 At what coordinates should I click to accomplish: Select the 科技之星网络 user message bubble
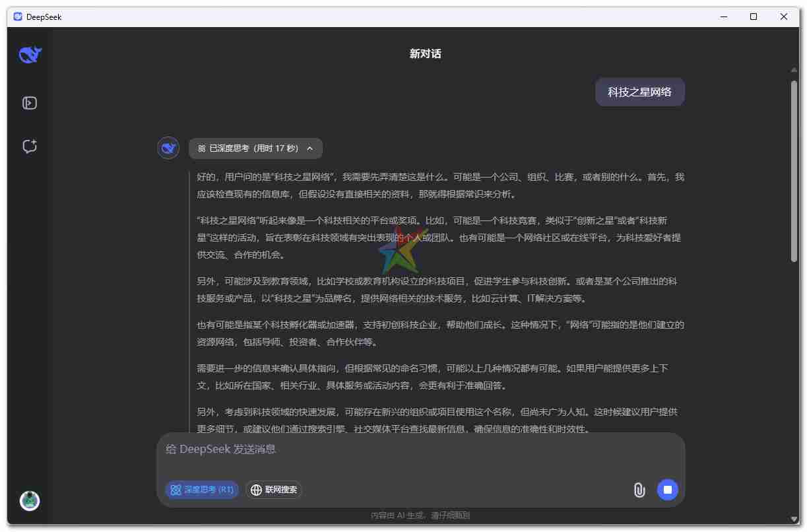pos(639,92)
